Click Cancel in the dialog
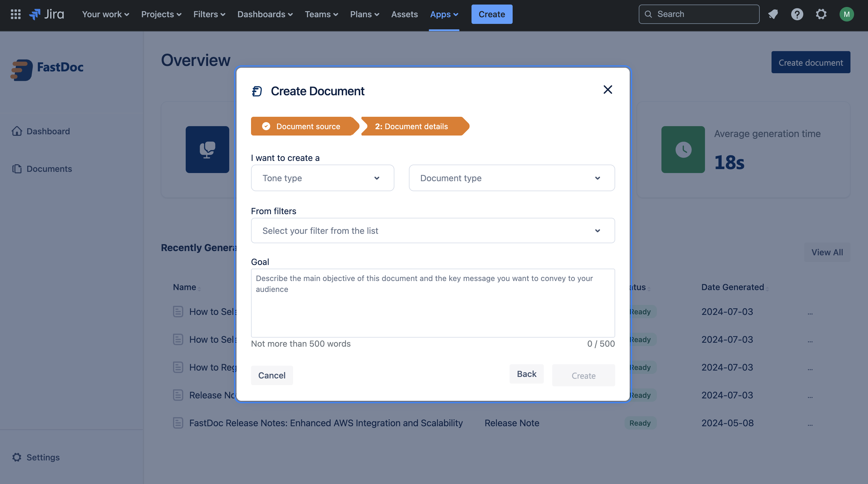 tap(272, 375)
